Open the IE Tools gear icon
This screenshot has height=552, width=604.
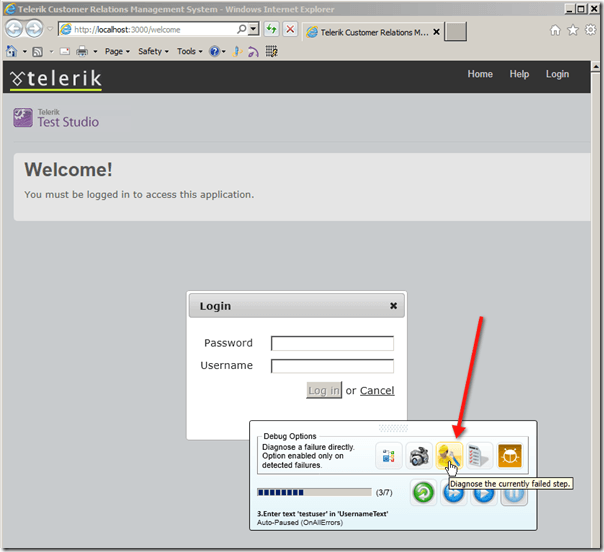(590, 30)
